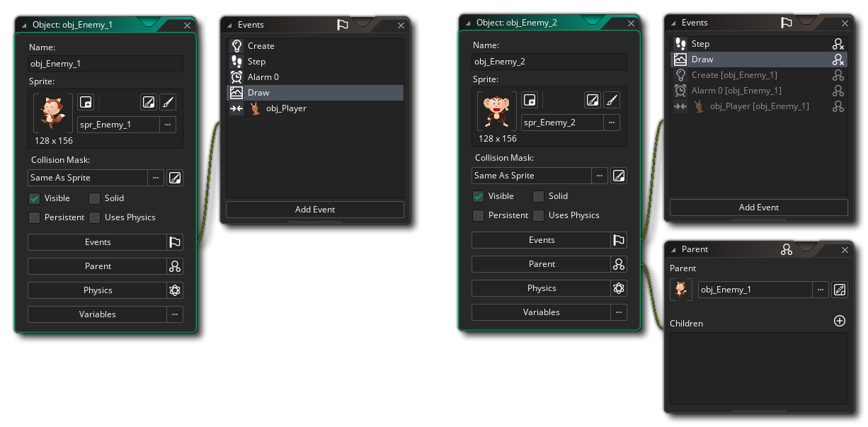Click edit collision mask icon for obj_Enemy_1
The image size is (868, 427).
175,178
